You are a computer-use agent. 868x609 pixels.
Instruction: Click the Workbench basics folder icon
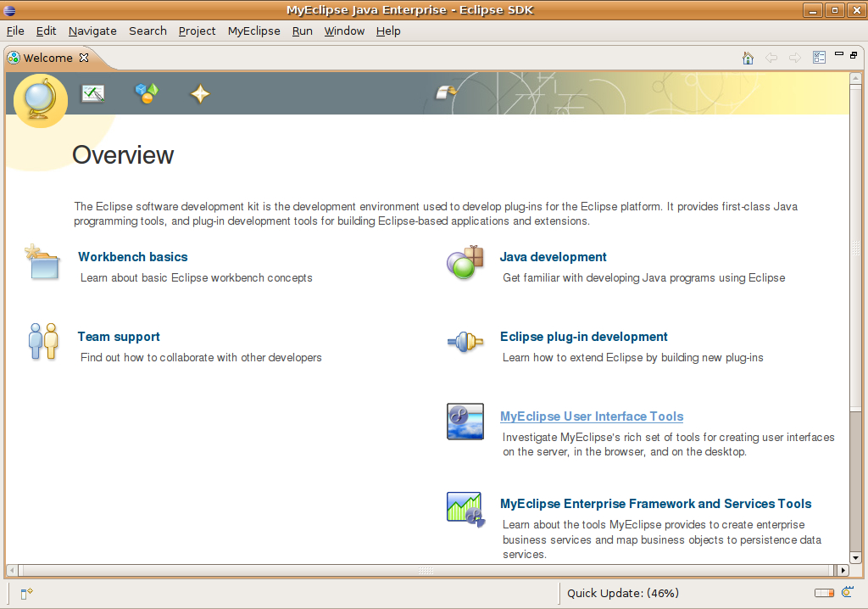point(43,261)
